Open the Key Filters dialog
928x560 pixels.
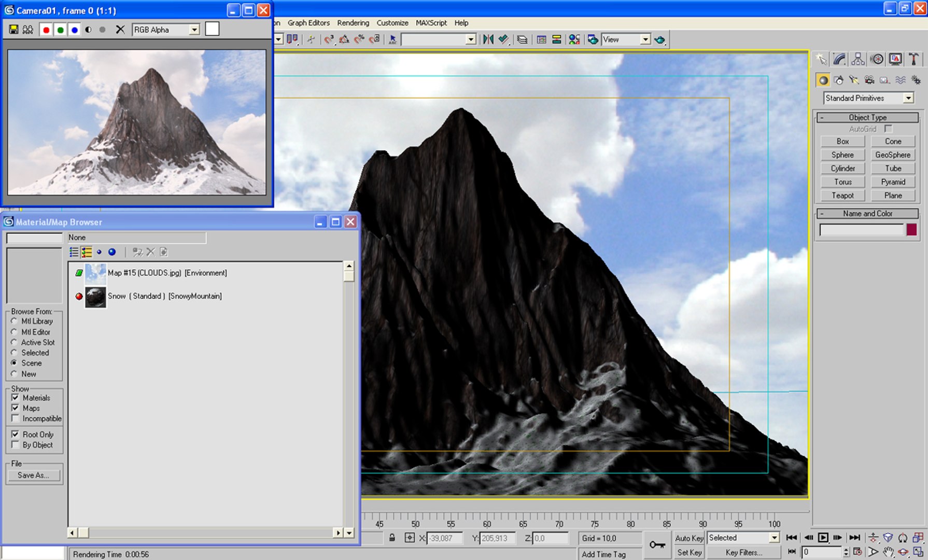tap(743, 553)
